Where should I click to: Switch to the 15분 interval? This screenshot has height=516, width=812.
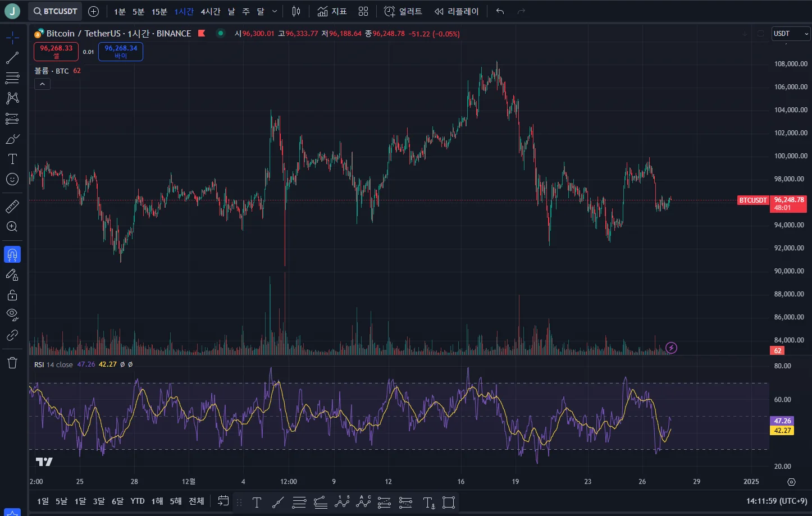click(x=159, y=11)
